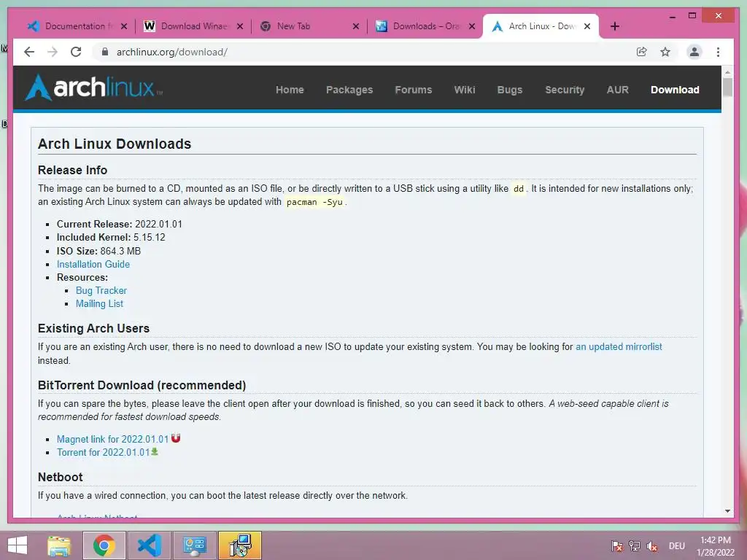Open the Bug Tracker link

(101, 290)
